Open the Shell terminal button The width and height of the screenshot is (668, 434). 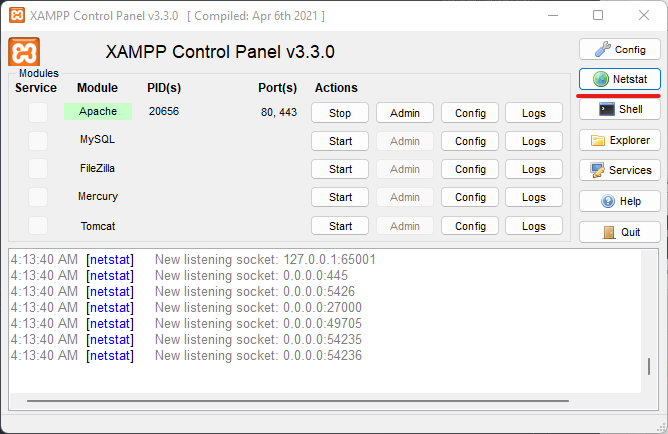620,109
